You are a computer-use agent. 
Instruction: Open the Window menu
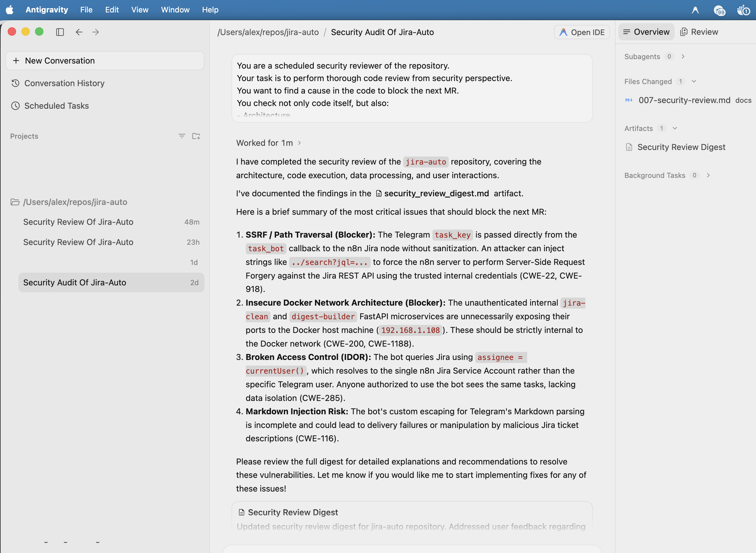coord(175,10)
